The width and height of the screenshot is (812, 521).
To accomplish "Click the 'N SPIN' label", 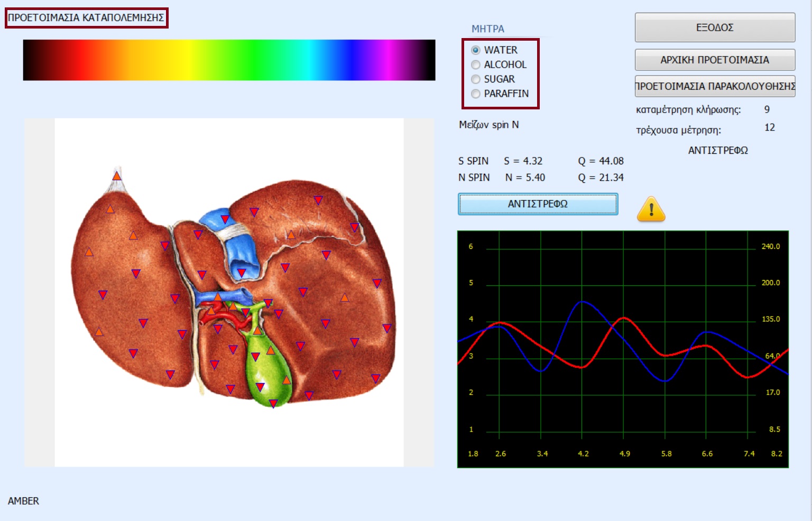I will [x=474, y=178].
